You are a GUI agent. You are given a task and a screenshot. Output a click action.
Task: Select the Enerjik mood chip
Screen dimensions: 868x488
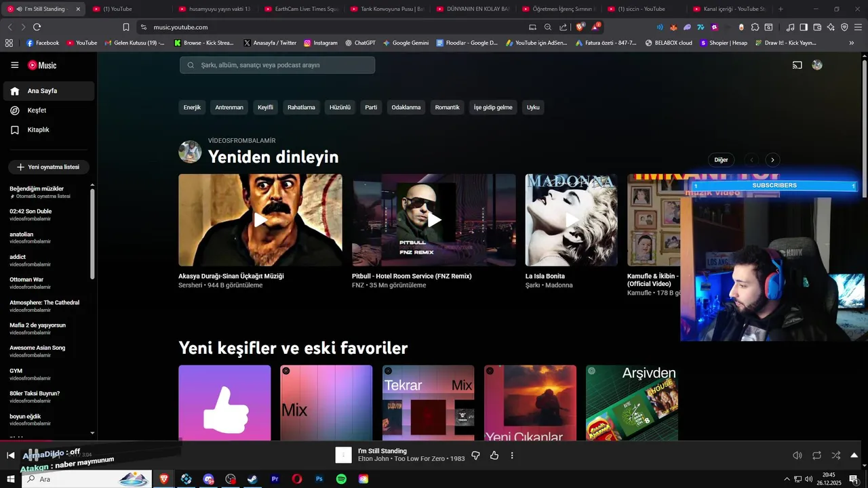click(x=192, y=107)
